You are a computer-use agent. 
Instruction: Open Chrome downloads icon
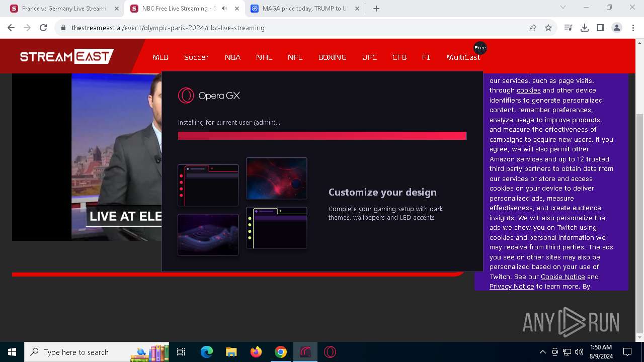click(x=585, y=28)
